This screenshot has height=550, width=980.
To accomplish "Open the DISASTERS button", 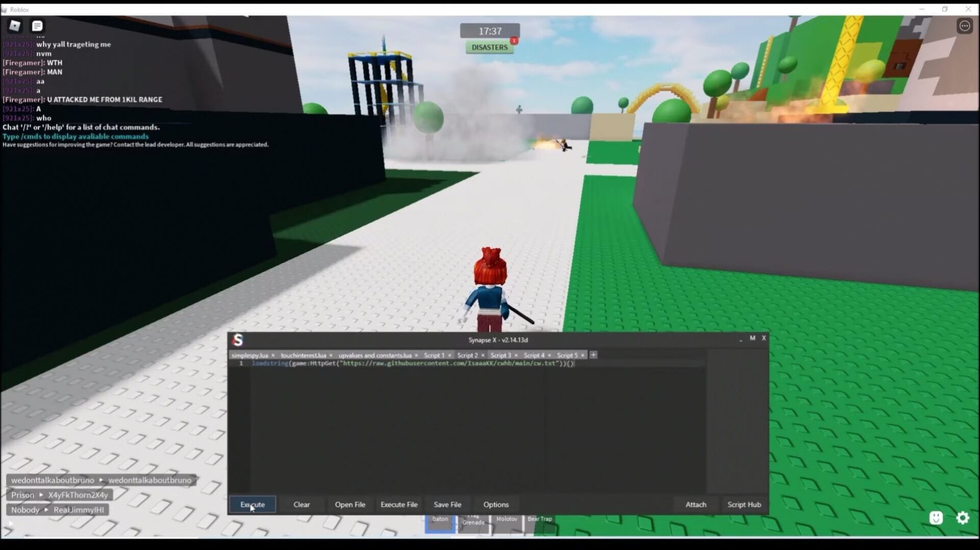I will 489,47.
